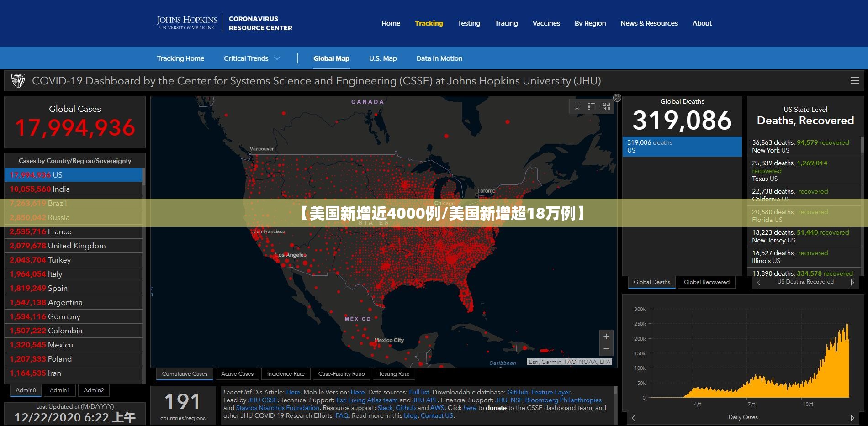Screen dimensions: 868x426
Task: Open the By Region nav item
Action: pyautogui.click(x=590, y=23)
